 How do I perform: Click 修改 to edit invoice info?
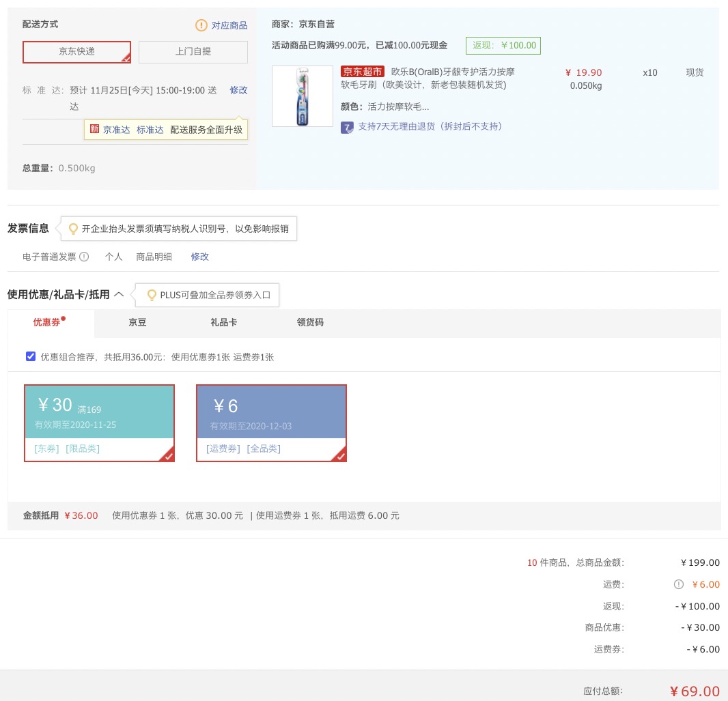point(199,257)
